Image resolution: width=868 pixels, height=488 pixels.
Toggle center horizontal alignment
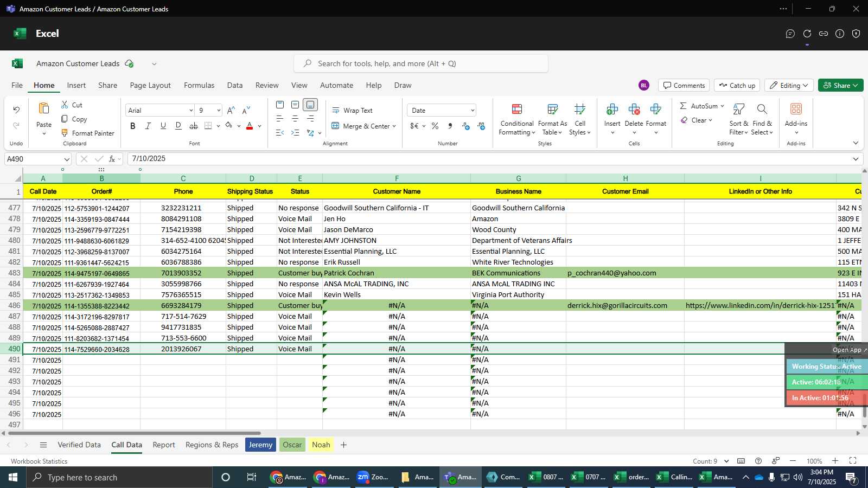point(295,118)
